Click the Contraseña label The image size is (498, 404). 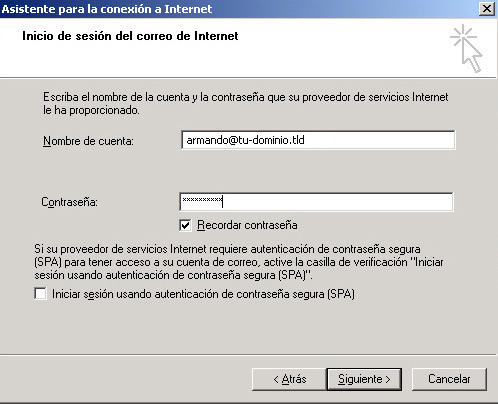[x=69, y=202]
